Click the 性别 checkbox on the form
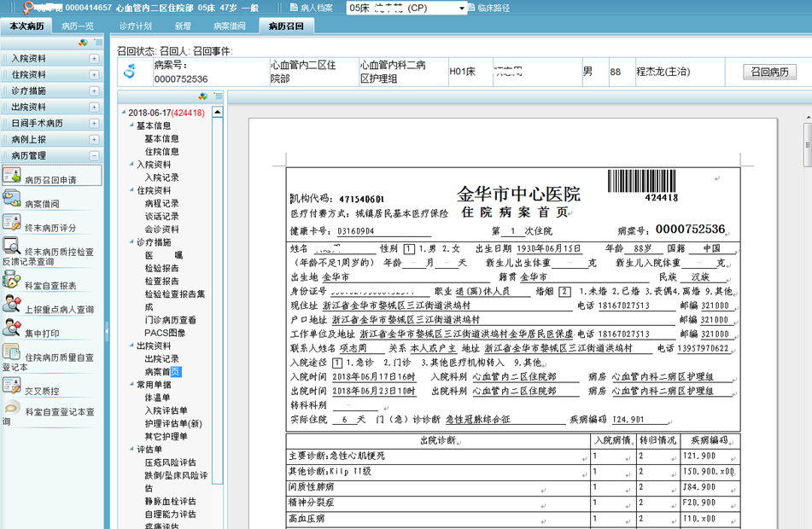 click(x=409, y=249)
